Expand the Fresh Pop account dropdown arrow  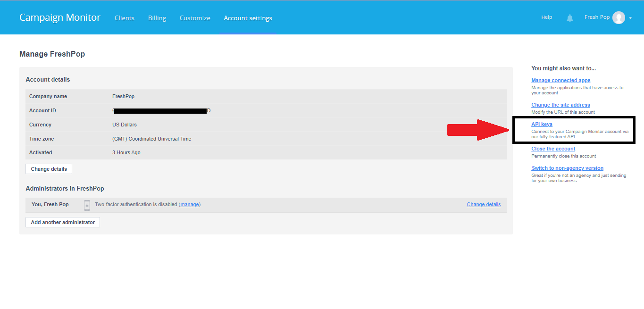tap(630, 18)
